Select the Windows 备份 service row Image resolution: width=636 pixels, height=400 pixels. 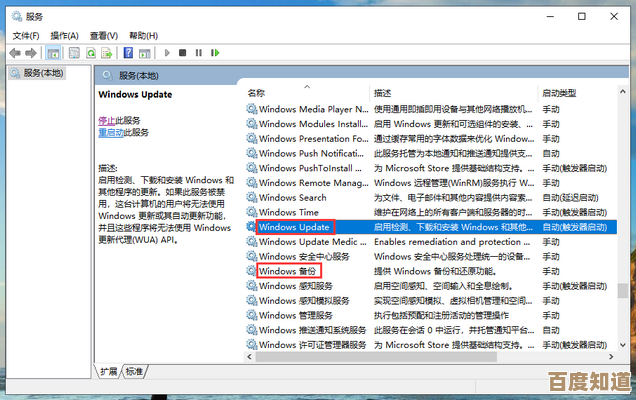[x=288, y=271]
